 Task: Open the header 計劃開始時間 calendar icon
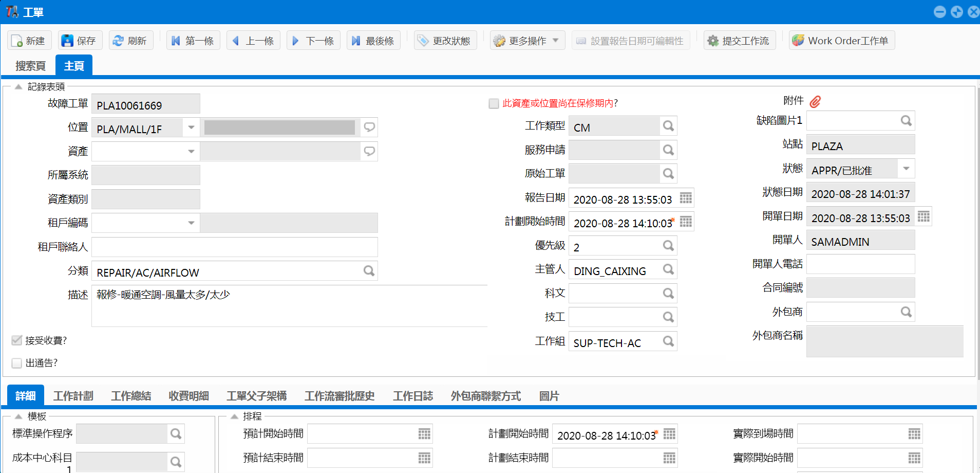(x=686, y=222)
